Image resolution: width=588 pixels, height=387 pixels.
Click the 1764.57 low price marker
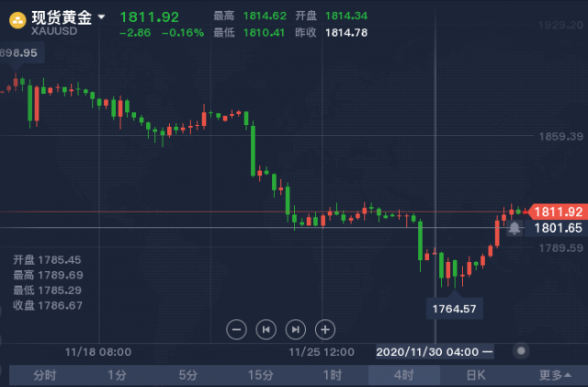(x=454, y=309)
